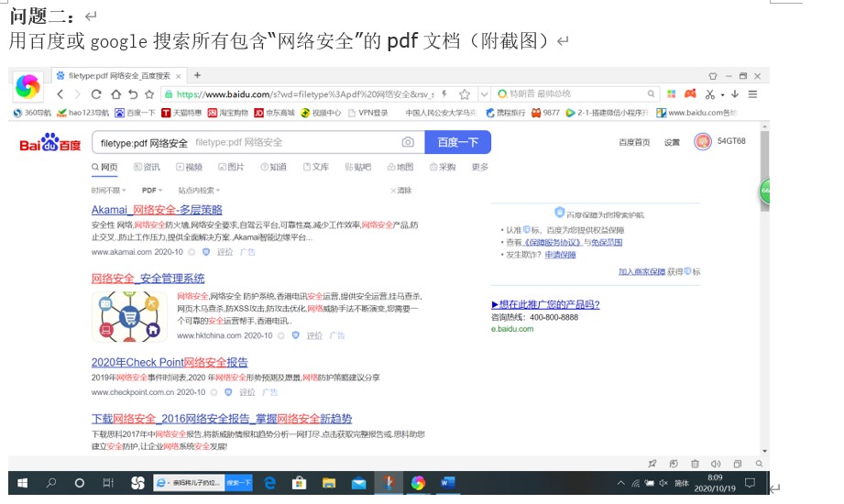This screenshot has width=844, height=504.
Task: Click the scissors screenshot tool icon
Action: point(710,94)
